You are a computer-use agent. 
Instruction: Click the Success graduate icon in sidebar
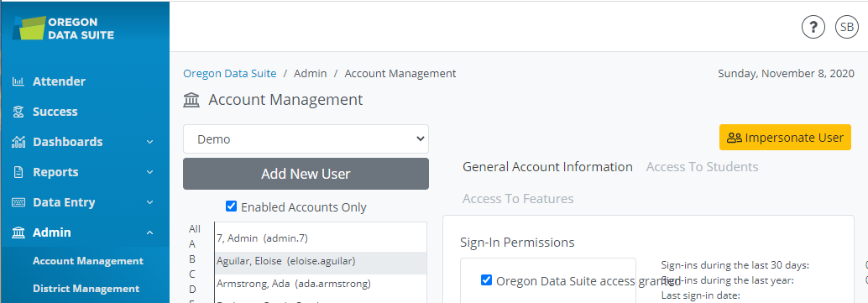pos(18,112)
